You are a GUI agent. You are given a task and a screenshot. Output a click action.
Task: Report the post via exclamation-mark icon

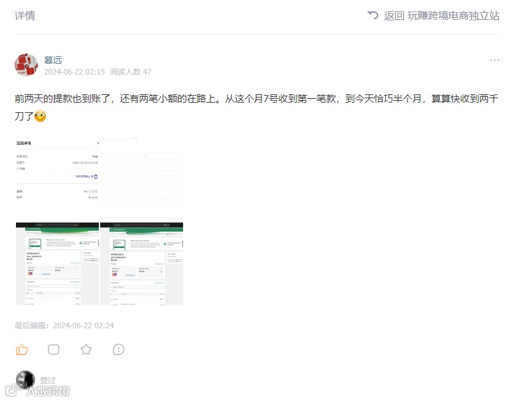pos(118,349)
